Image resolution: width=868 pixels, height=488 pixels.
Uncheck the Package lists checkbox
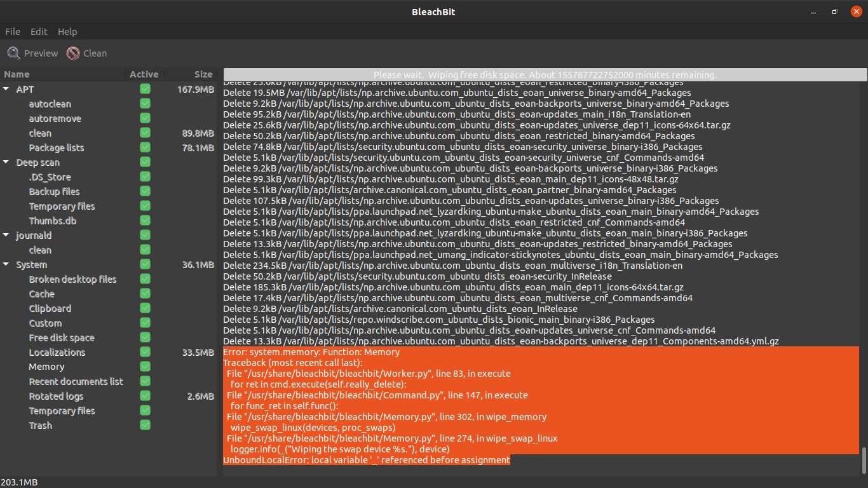(x=145, y=147)
